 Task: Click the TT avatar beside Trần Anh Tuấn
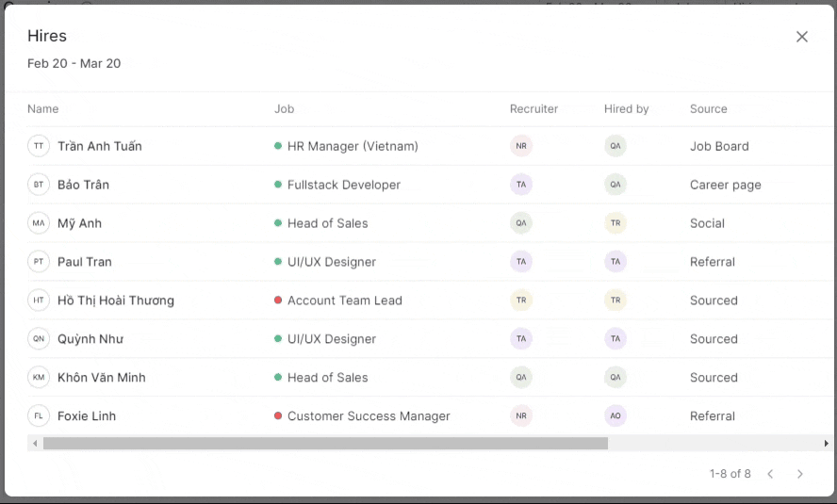click(x=39, y=146)
